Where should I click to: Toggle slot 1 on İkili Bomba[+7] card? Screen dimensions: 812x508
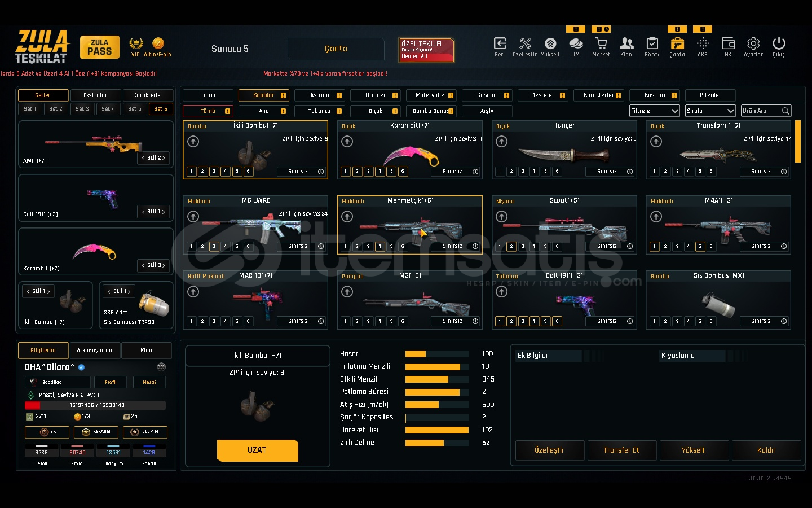point(192,172)
